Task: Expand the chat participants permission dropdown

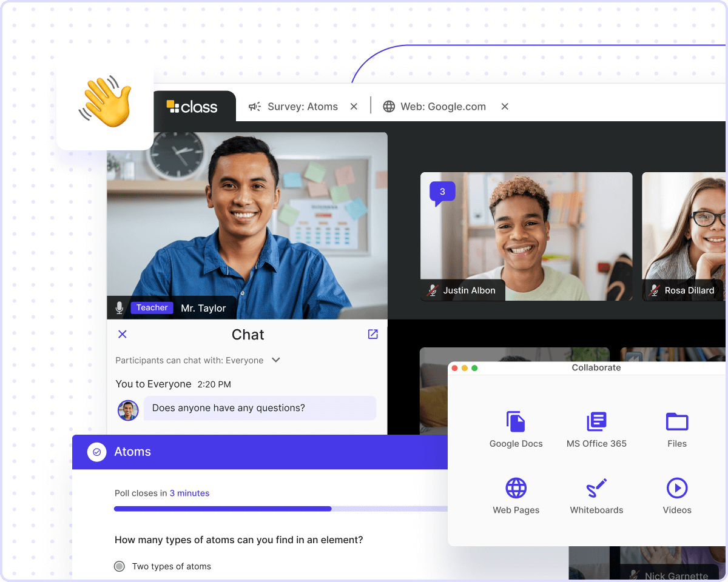Action: click(275, 360)
